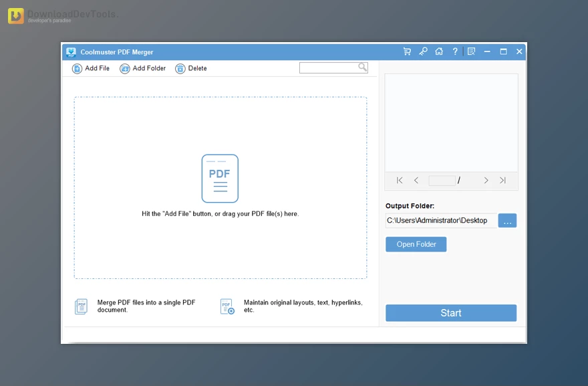Image resolution: width=588 pixels, height=386 pixels.
Task: Click the question mark help icon
Action: click(455, 51)
